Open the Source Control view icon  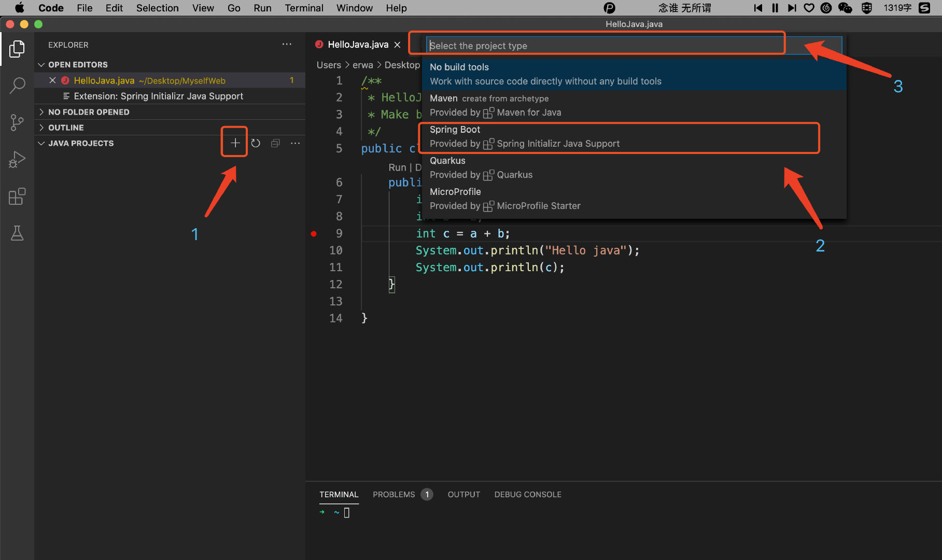[x=17, y=123]
